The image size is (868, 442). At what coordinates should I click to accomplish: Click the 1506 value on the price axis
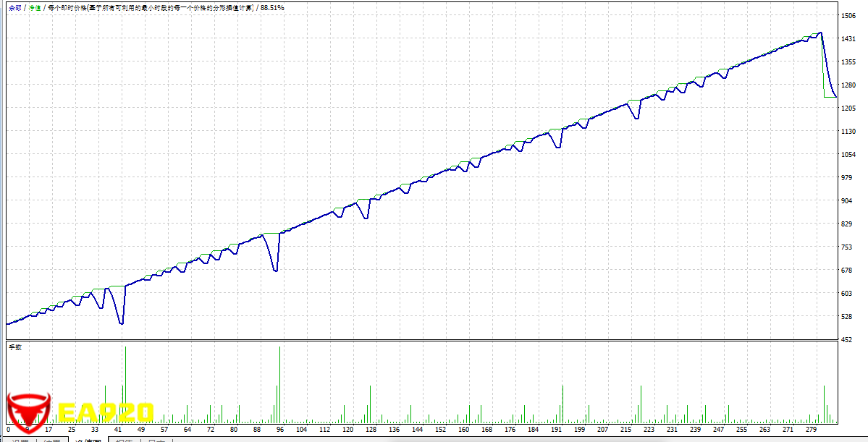(848, 15)
